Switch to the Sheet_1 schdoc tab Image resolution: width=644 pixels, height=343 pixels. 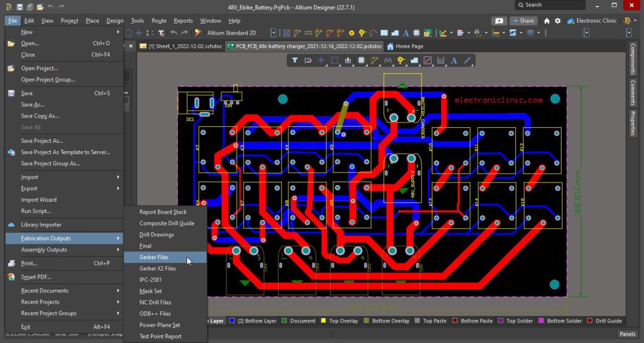(181, 46)
